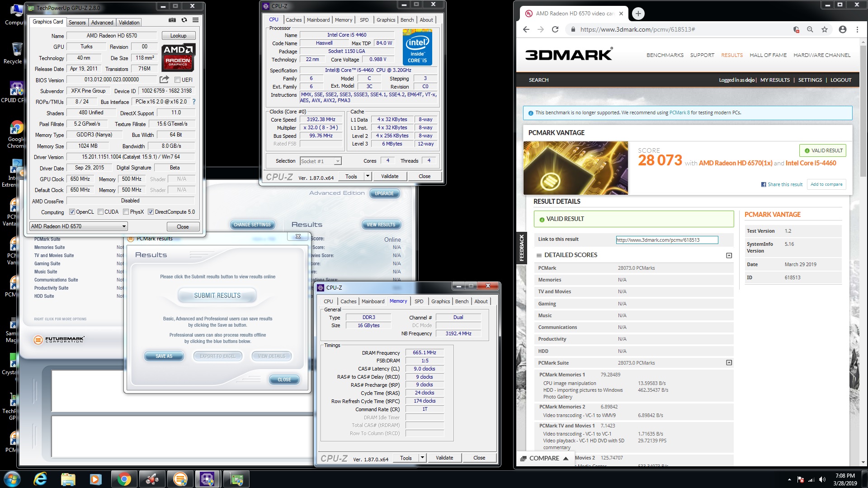Viewport: 868px width, 488px height.
Task: Click the BIOS export share icon in GPU-Z
Action: [x=164, y=80]
